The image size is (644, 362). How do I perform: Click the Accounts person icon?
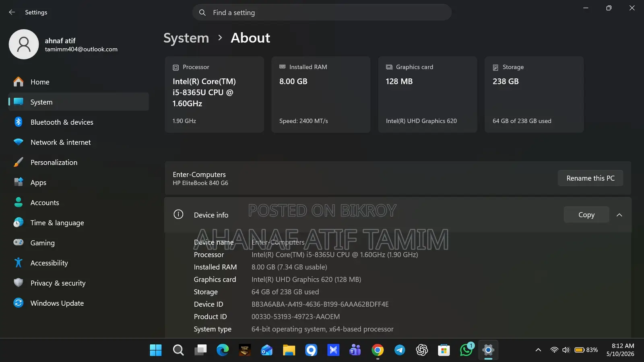(19, 202)
